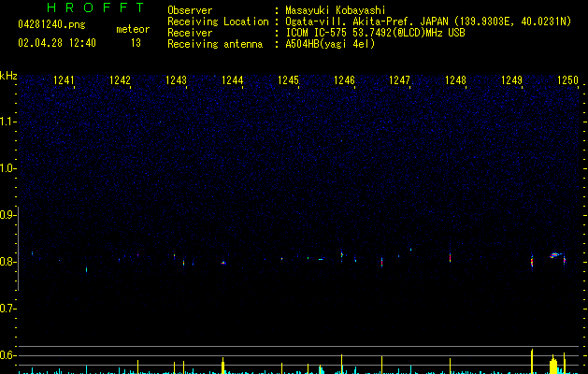Click the 1241 time axis marker
This screenshot has width=588, height=374.
coord(64,80)
